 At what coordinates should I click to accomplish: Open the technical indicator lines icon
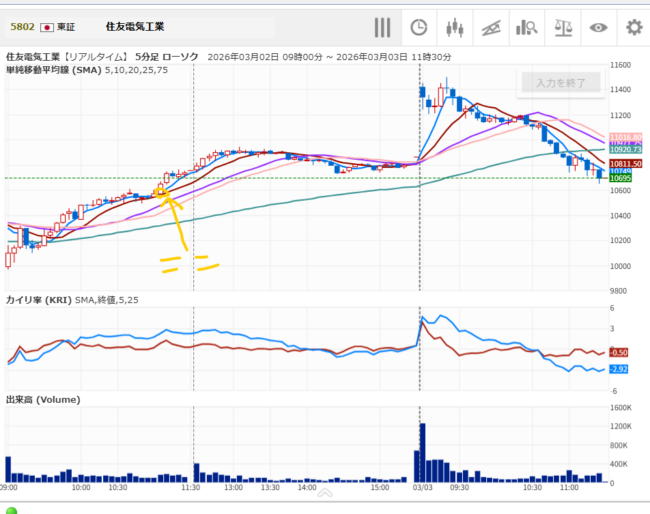[490, 27]
